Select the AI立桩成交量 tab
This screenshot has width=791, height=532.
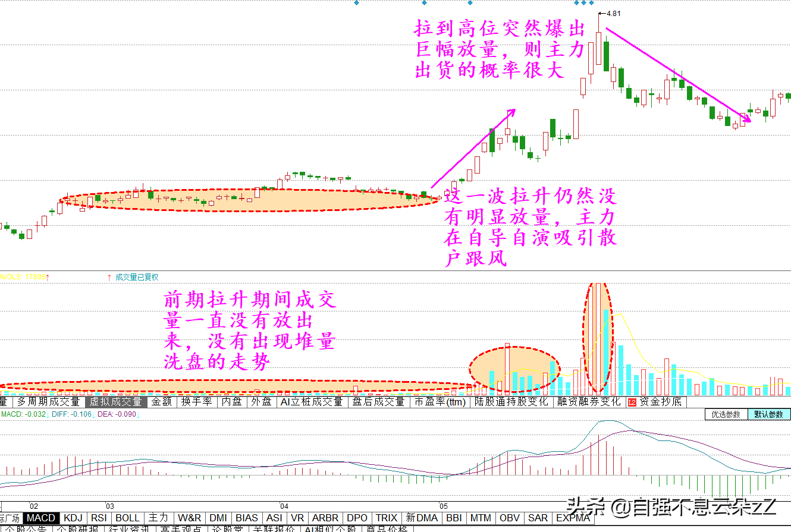[312, 402]
